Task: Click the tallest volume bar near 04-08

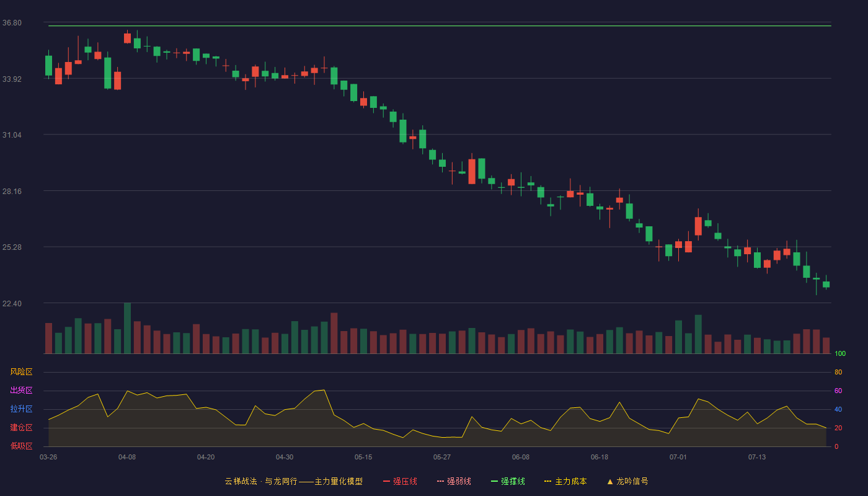Action: pos(127,328)
